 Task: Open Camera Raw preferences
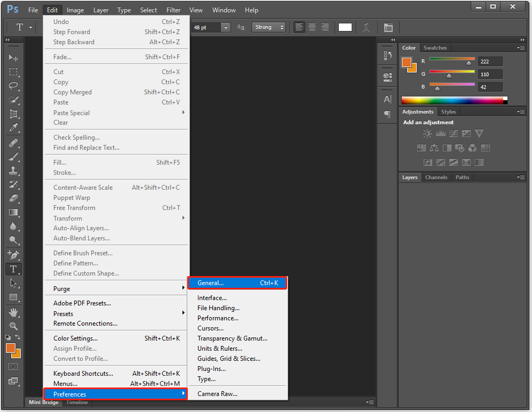[x=237, y=394]
